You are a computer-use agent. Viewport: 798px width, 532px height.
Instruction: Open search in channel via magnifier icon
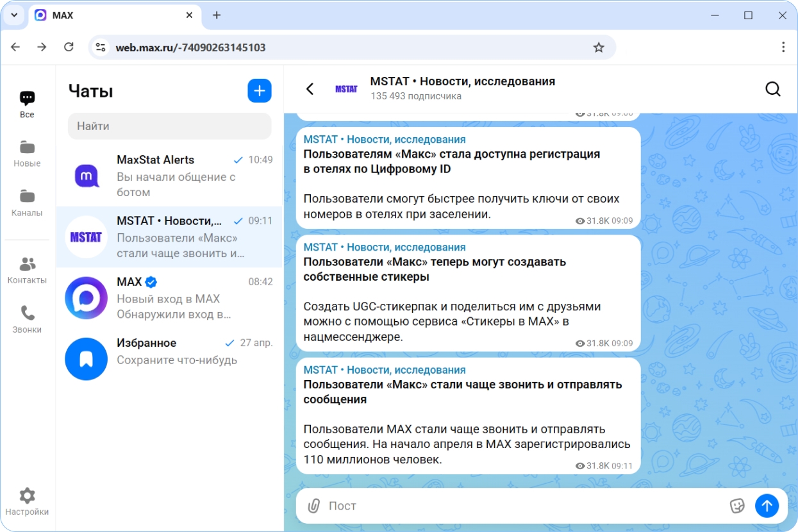(773, 89)
